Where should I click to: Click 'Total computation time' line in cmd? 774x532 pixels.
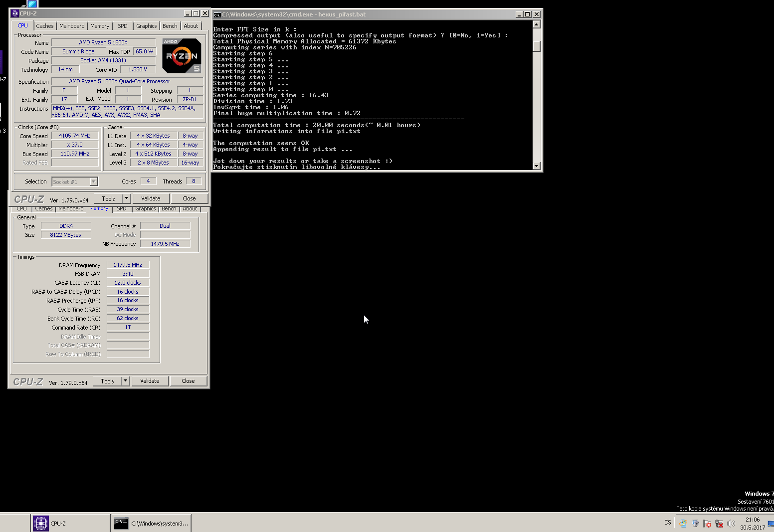pyautogui.click(x=317, y=125)
